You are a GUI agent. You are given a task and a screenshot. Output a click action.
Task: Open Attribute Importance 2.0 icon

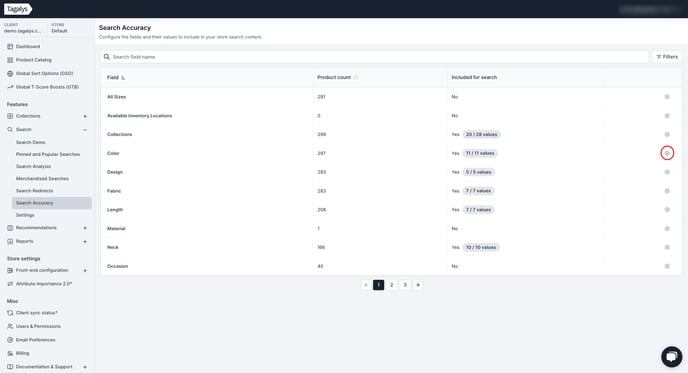10,284
